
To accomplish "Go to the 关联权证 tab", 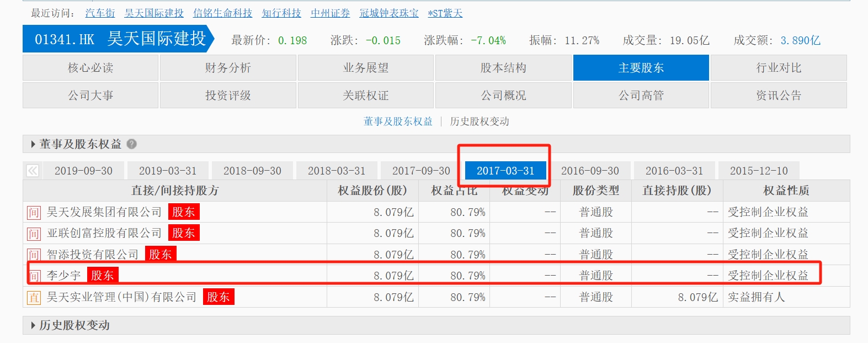I will click(366, 96).
